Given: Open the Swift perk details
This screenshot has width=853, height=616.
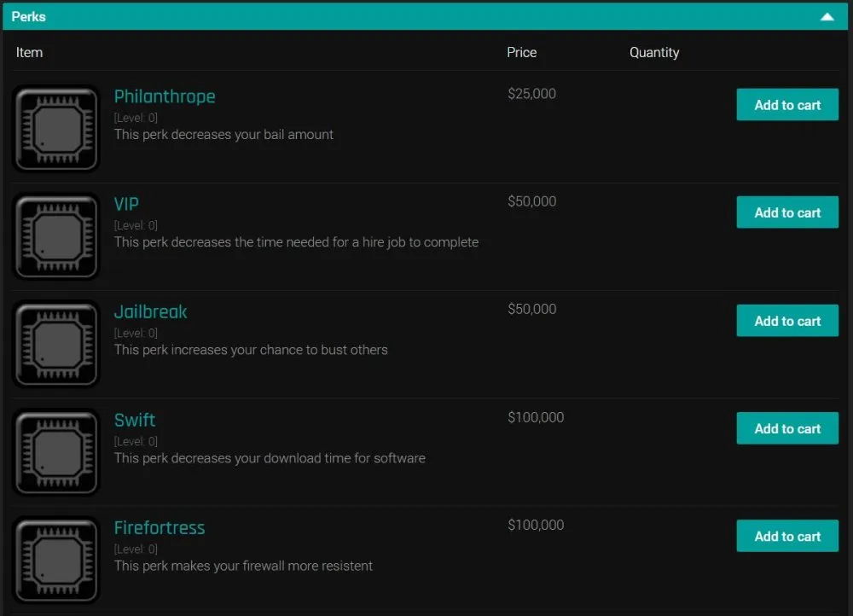Looking at the screenshot, I should (135, 420).
